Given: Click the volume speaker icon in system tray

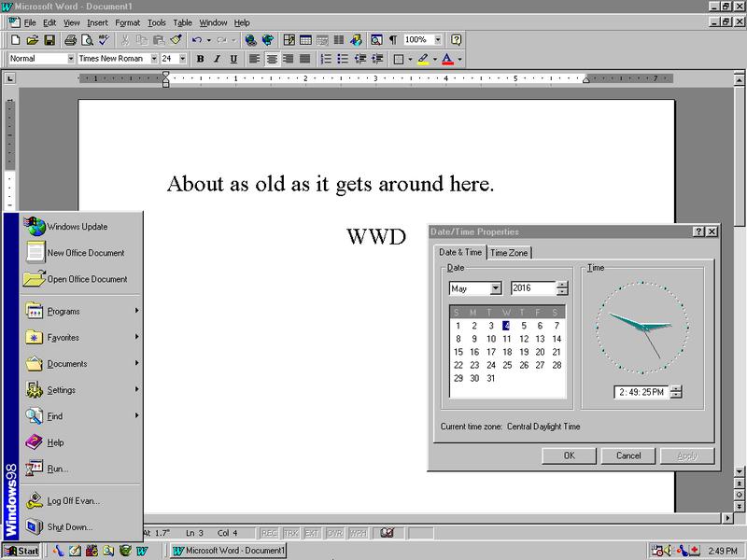Looking at the screenshot, I should click(669, 551).
